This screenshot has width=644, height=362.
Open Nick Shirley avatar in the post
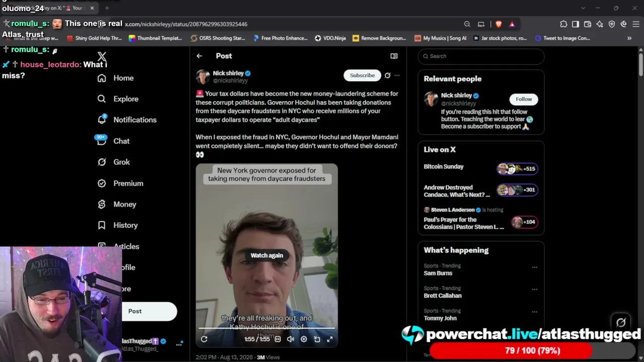pyautogui.click(x=203, y=77)
